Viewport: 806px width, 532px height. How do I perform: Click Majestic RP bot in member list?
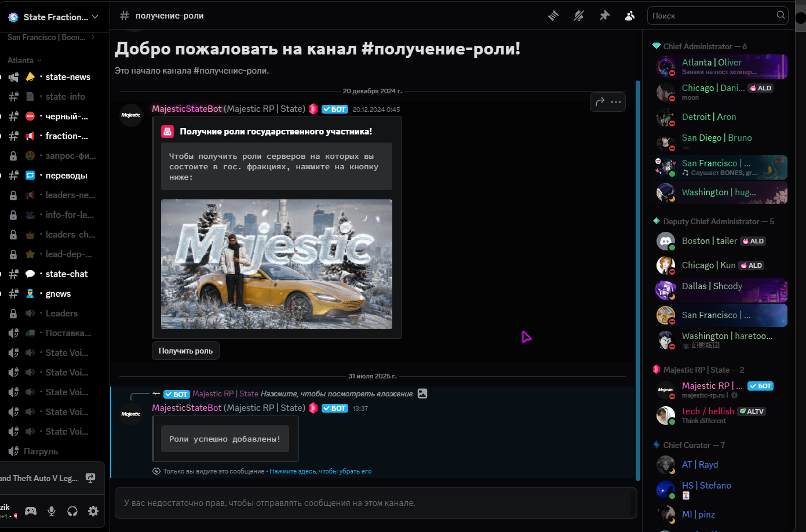click(x=720, y=390)
